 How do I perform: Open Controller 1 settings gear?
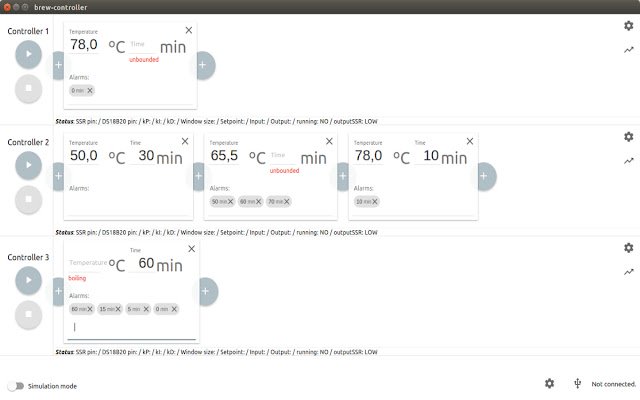(x=629, y=26)
